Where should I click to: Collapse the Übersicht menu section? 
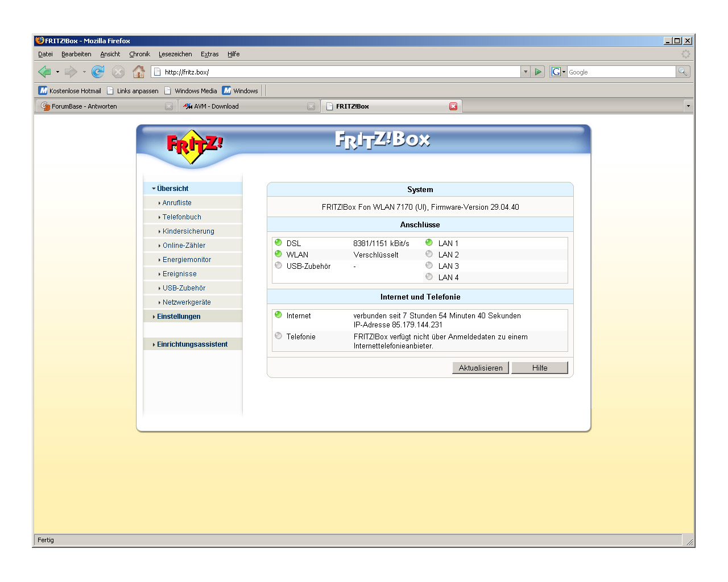(x=193, y=189)
